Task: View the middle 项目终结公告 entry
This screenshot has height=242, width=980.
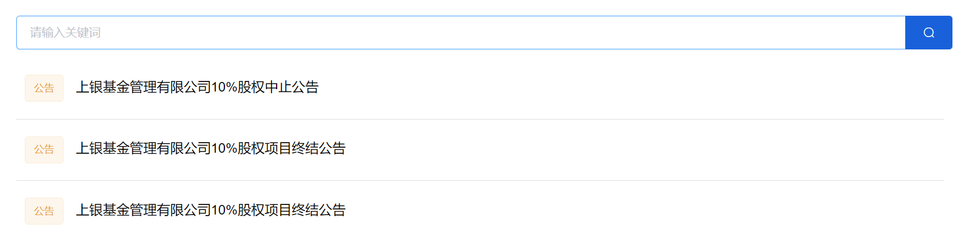Action: tap(211, 148)
